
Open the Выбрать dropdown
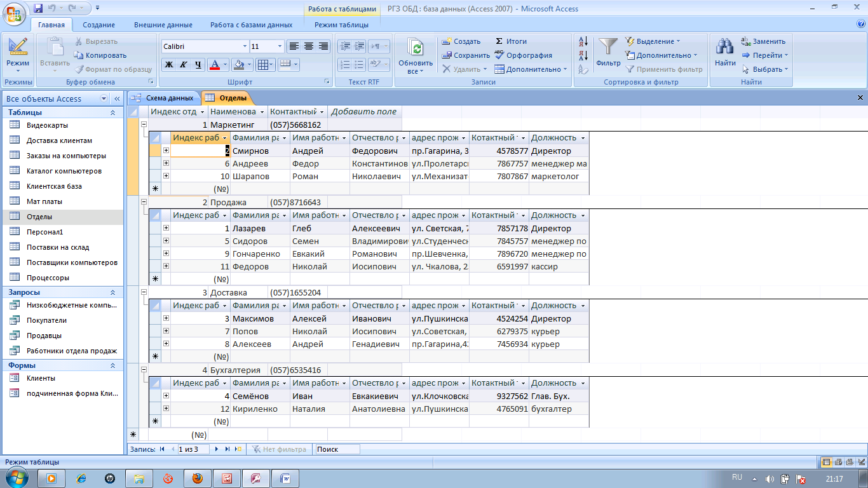765,69
